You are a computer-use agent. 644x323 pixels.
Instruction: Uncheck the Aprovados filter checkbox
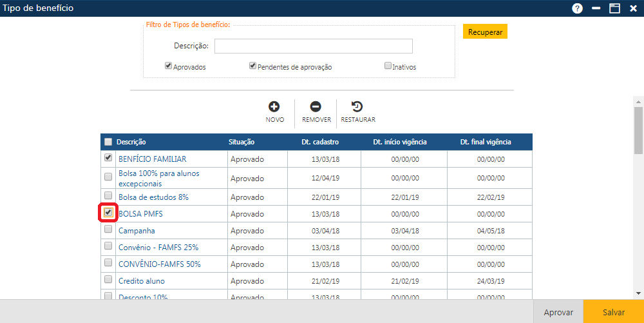point(169,66)
